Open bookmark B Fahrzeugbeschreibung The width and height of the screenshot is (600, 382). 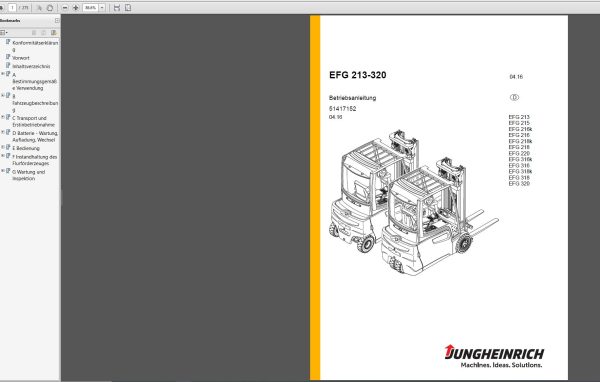click(35, 103)
